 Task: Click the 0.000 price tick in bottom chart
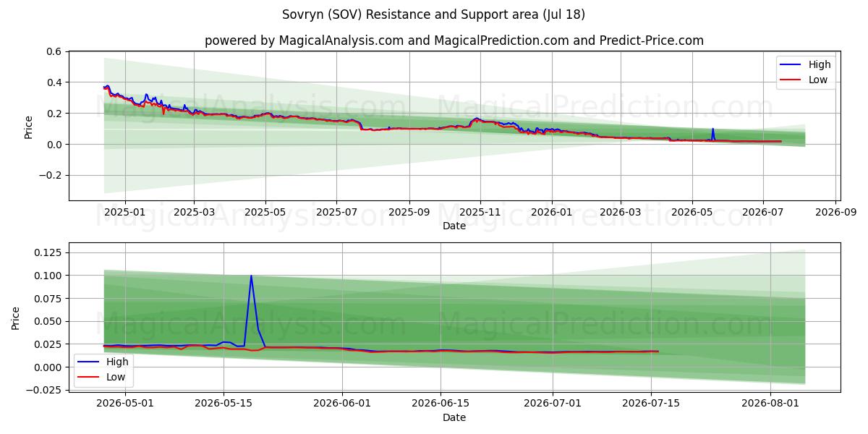coord(49,367)
